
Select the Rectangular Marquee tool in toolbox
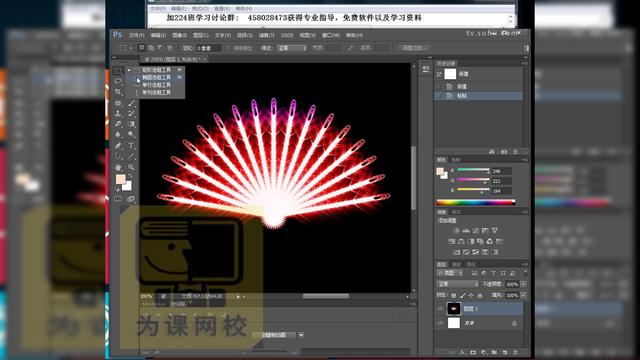118,71
